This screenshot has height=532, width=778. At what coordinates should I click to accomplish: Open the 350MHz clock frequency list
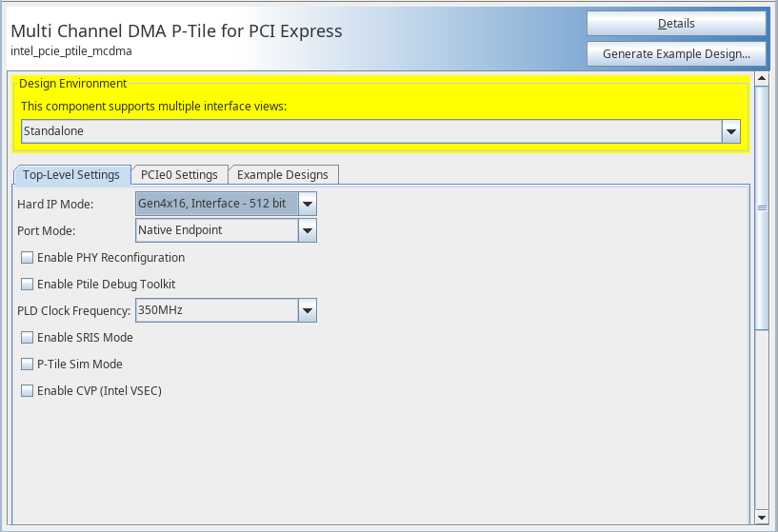(x=216, y=310)
